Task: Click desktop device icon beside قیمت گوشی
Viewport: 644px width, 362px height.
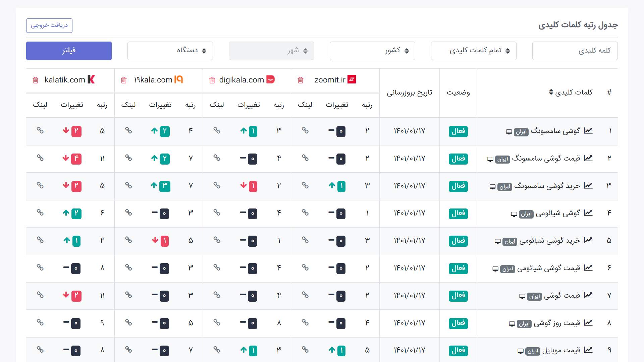Action: coord(522,297)
